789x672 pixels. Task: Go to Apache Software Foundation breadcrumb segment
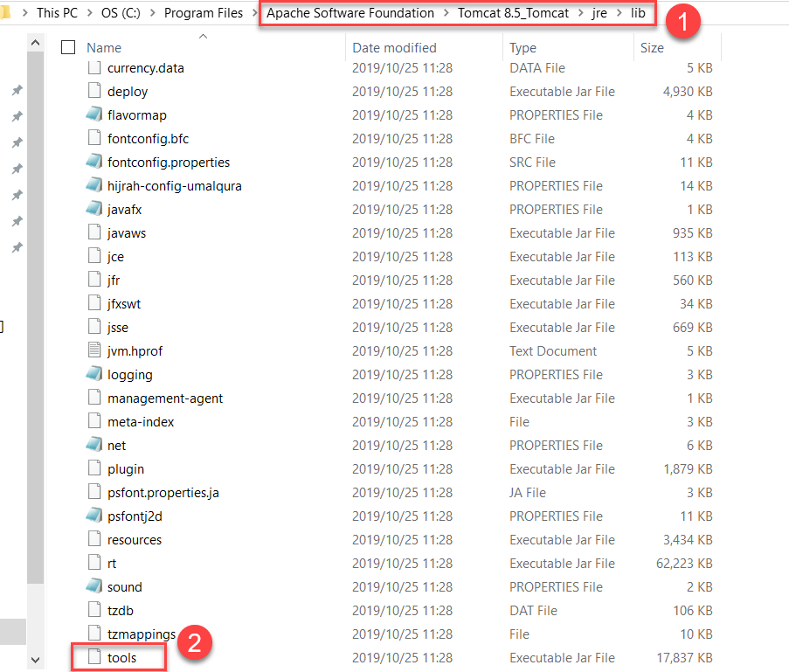[x=350, y=12]
